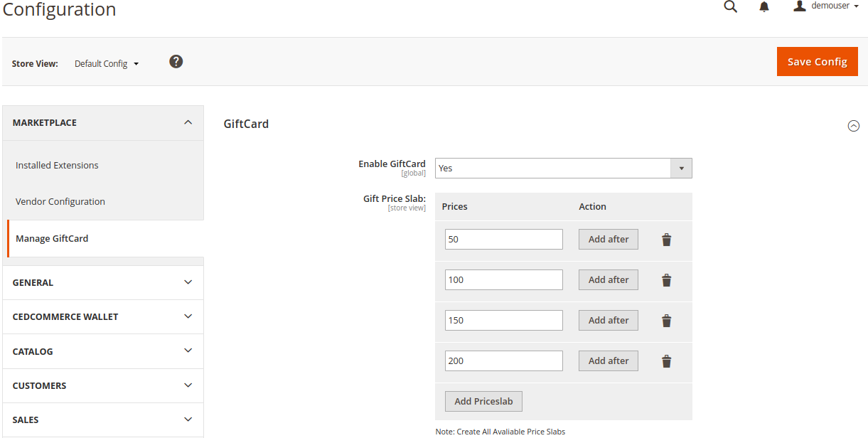Click the Save Config button

pyautogui.click(x=818, y=62)
